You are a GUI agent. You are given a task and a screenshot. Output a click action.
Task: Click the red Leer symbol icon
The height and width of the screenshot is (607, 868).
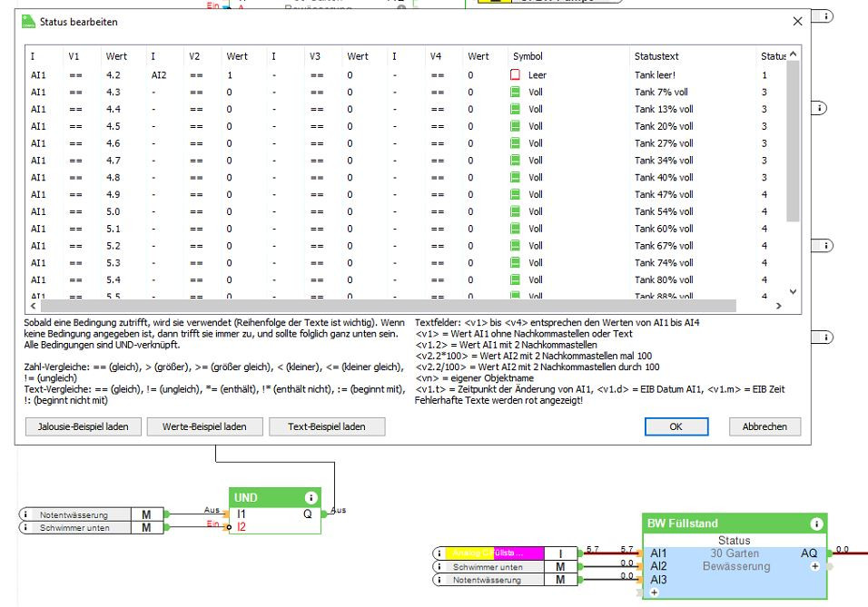click(515, 74)
